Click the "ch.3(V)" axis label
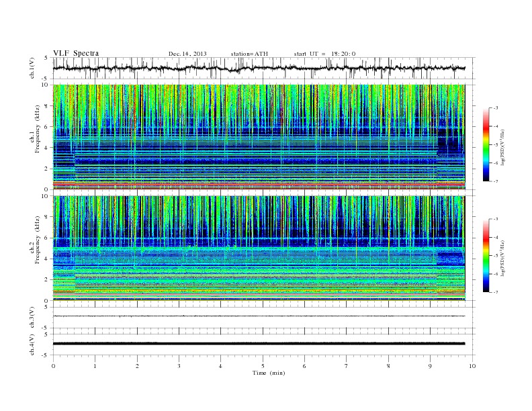532x411 pixels. (x=32, y=318)
